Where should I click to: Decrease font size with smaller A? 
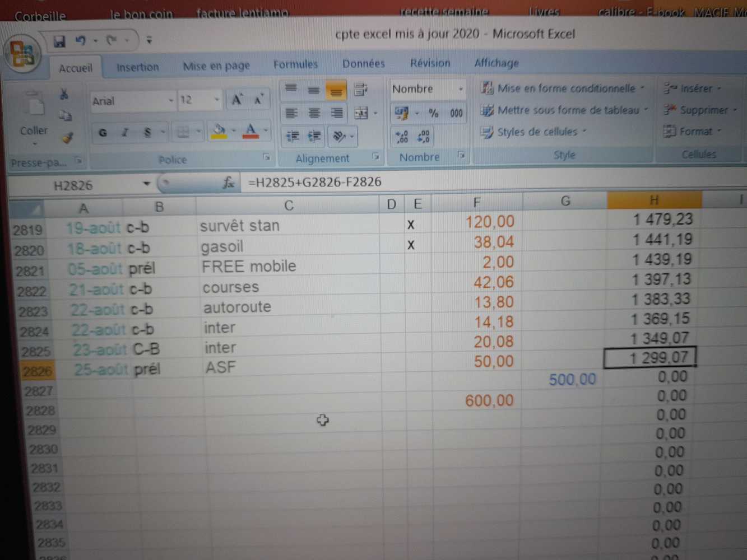(x=258, y=100)
